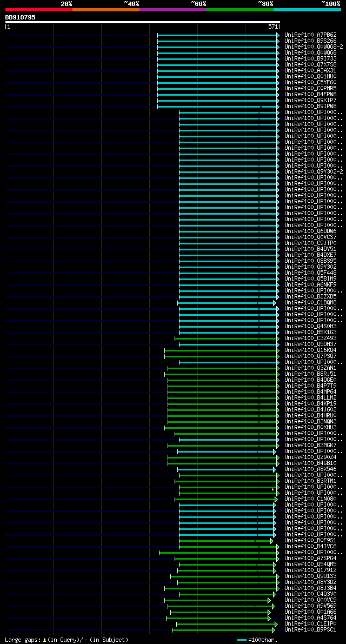Click the white query sequence bar
This screenshot has width=346, height=644.
click(x=142, y=22)
